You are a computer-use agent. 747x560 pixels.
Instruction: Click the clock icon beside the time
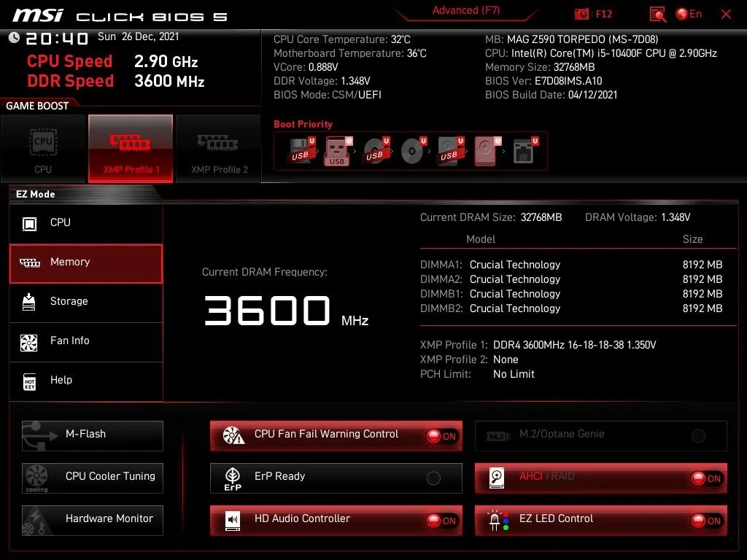tap(15, 38)
